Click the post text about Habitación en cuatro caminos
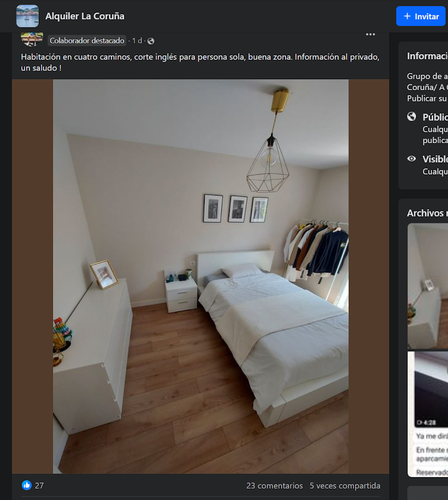448x500 pixels. pos(199,62)
